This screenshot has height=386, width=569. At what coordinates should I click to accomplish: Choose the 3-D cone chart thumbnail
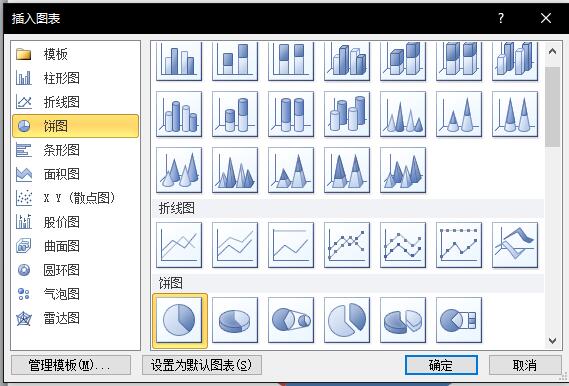coord(179,170)
